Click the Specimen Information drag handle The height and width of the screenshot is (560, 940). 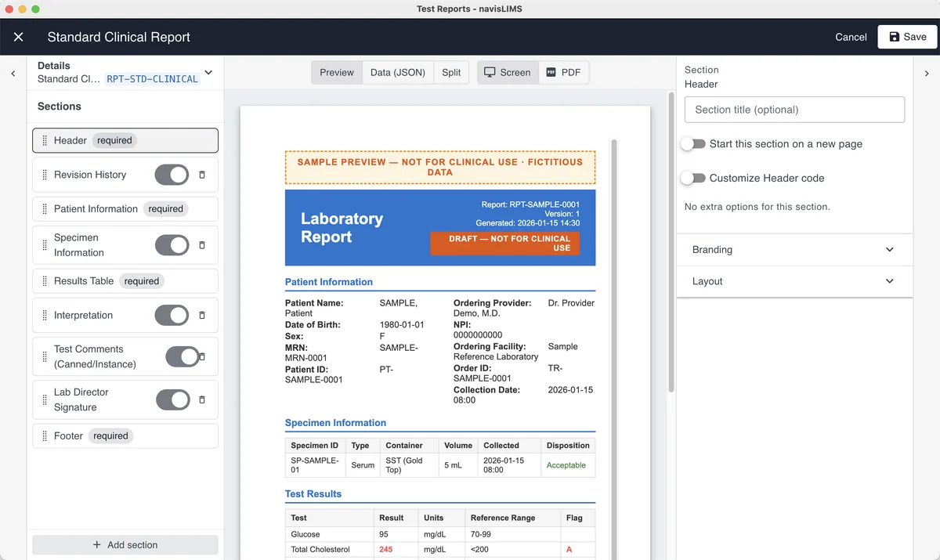click(x=45, y=245)
